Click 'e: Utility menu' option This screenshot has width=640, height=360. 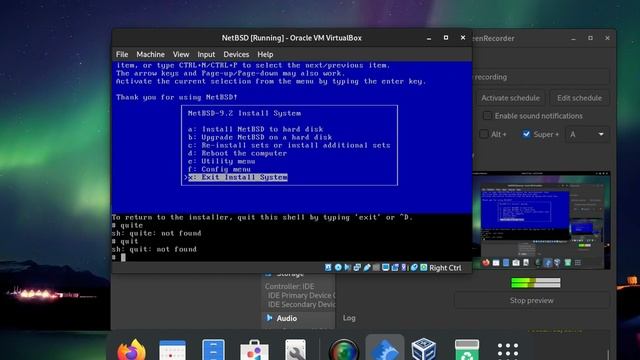click(221, 161)
